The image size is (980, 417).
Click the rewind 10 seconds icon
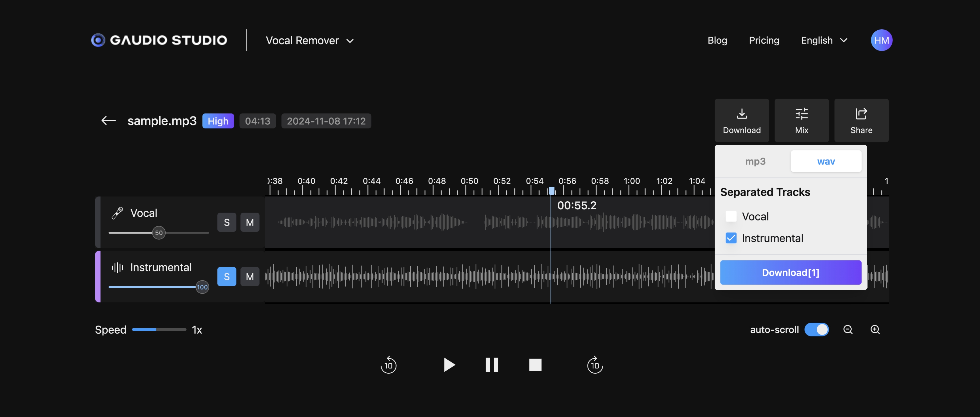click(388, 364)
